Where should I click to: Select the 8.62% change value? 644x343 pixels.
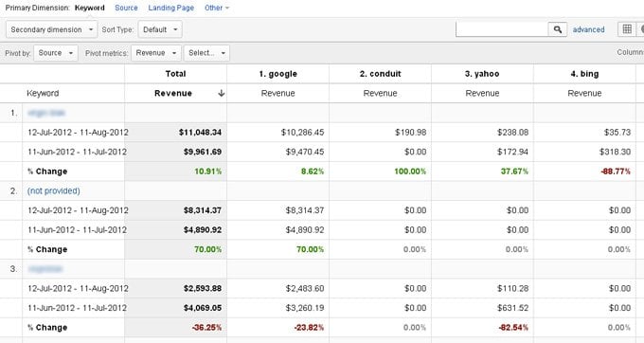pyautogui.click(x=313, y=171)
